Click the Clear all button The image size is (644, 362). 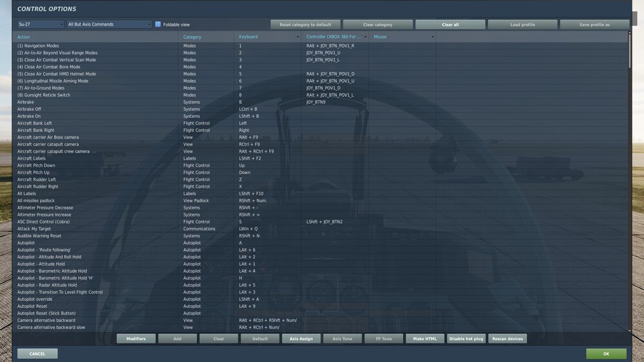[450, 24]
